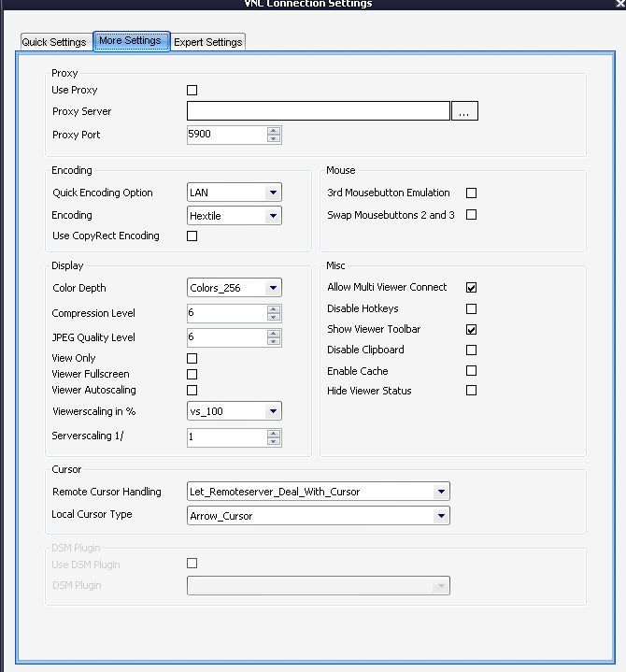Viewport: 626px width, 672px height.
Task: Increase the Proxy Port value with up arrow
Action: click(x=274, y=130)
